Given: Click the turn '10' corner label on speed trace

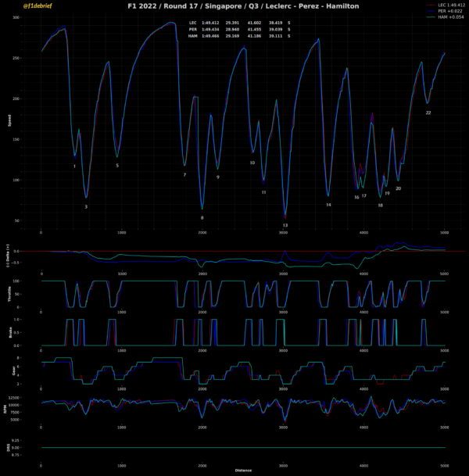Looking at the screenshot, I should click(x=252, y=163).
